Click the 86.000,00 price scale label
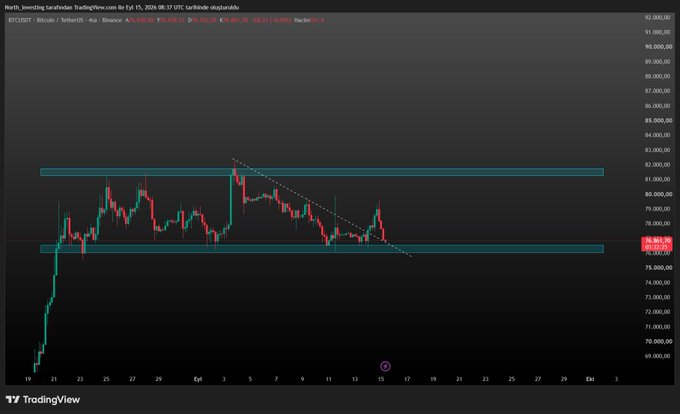680x414 pixels. click(657, 106)
